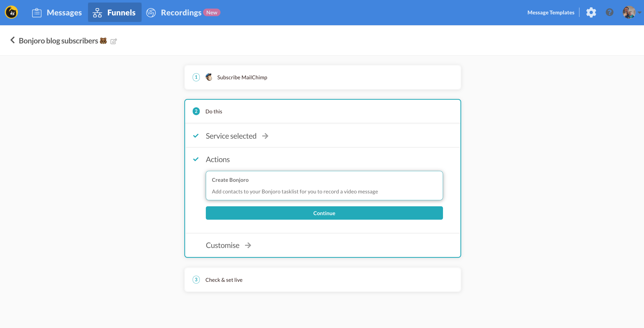The width and height of the screenshot is (644, 328).
Task: Open the Message Templates link
Action: 551,13
